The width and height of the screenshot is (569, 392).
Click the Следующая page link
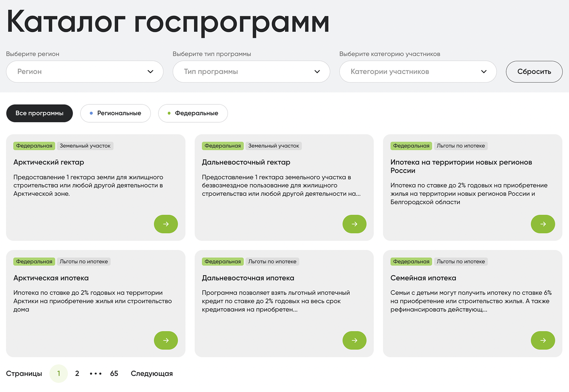152,373
